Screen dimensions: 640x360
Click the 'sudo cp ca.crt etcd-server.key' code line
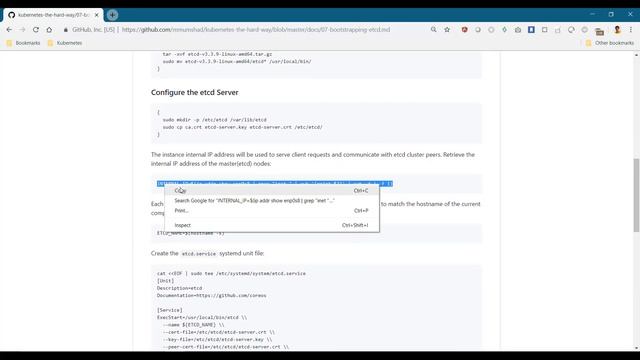click(242, 127)
